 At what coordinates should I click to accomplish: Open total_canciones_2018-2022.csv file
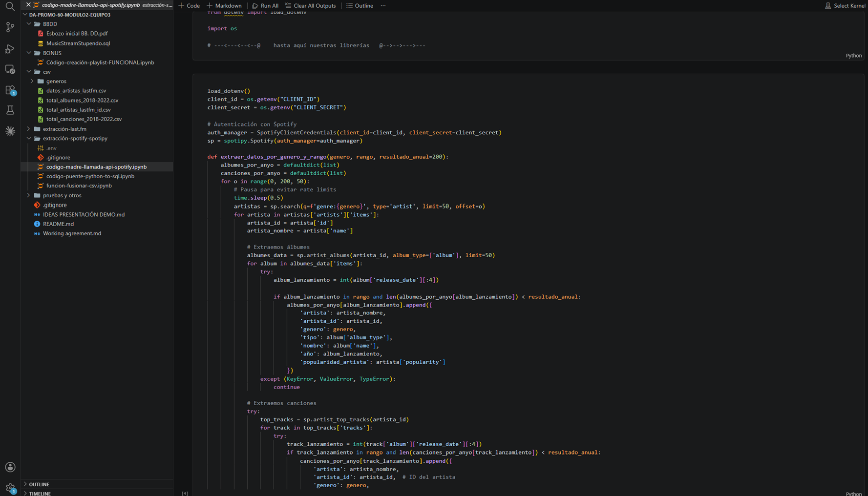84,119
